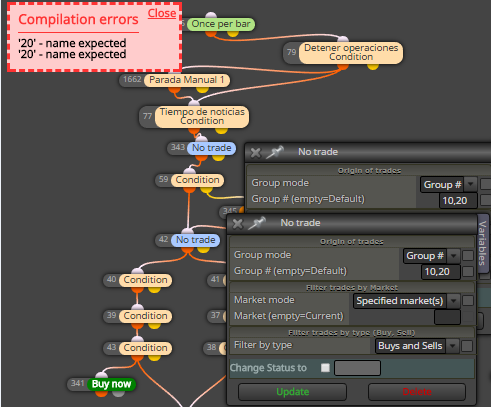The width and height of the screenshot is (491, 407).
Task: Close the Compilation errors popup
Action: click(162, 13)
